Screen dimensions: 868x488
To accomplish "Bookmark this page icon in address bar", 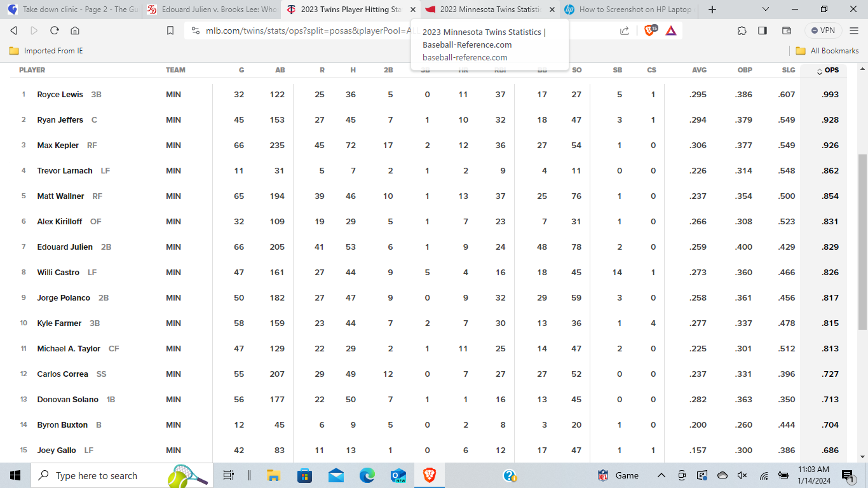I will point(170,30).
